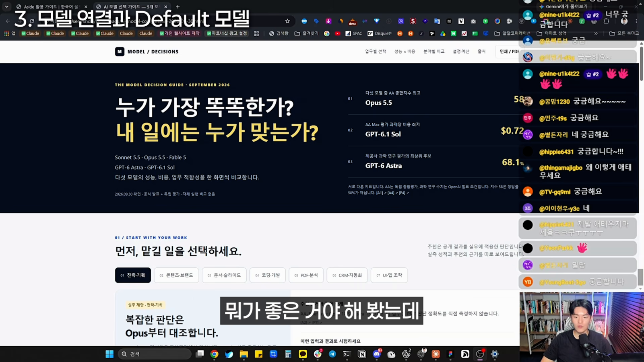Viewport: 644px width, 362px height.
Task: Open the 아파트 청약 bookmark folder
Action: (x=551, y=33)
